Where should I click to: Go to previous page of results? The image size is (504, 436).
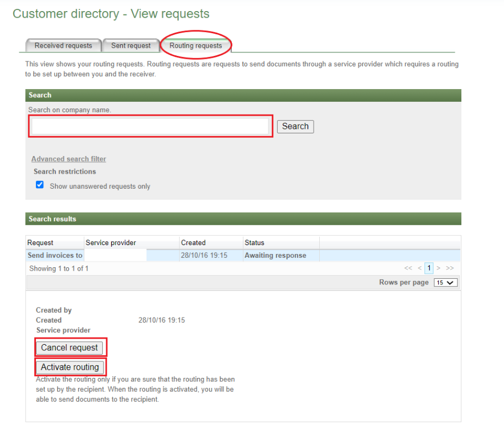pyautogui.click(x=419, y=268)
